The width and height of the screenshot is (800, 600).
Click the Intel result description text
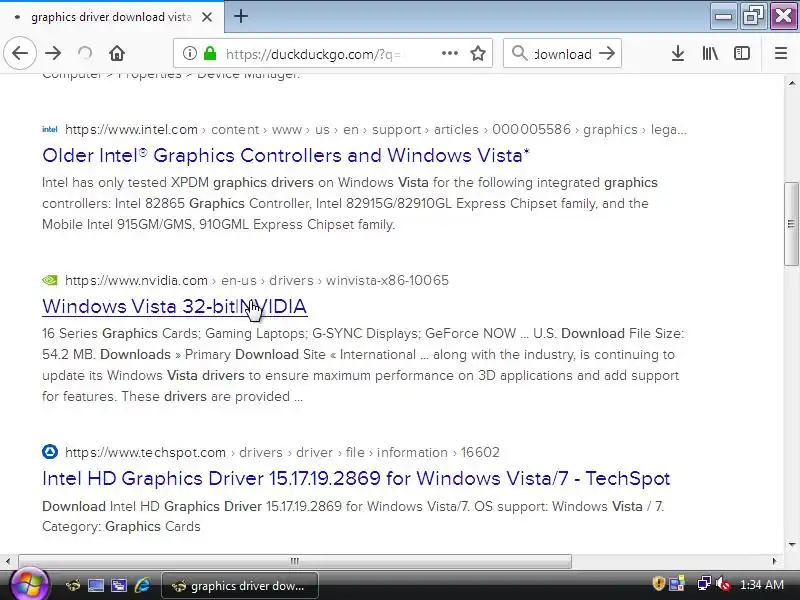pos(349,204)
